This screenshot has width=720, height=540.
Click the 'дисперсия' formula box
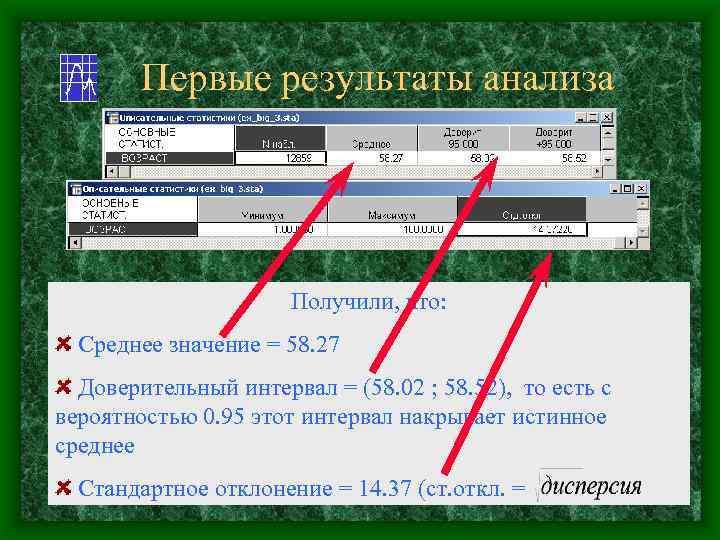click(591, 486)
